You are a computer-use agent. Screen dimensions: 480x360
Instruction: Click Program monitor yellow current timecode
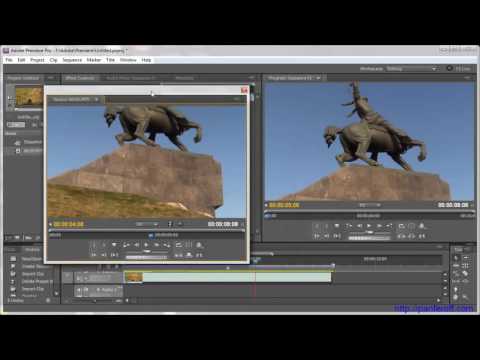click(284, 205)
